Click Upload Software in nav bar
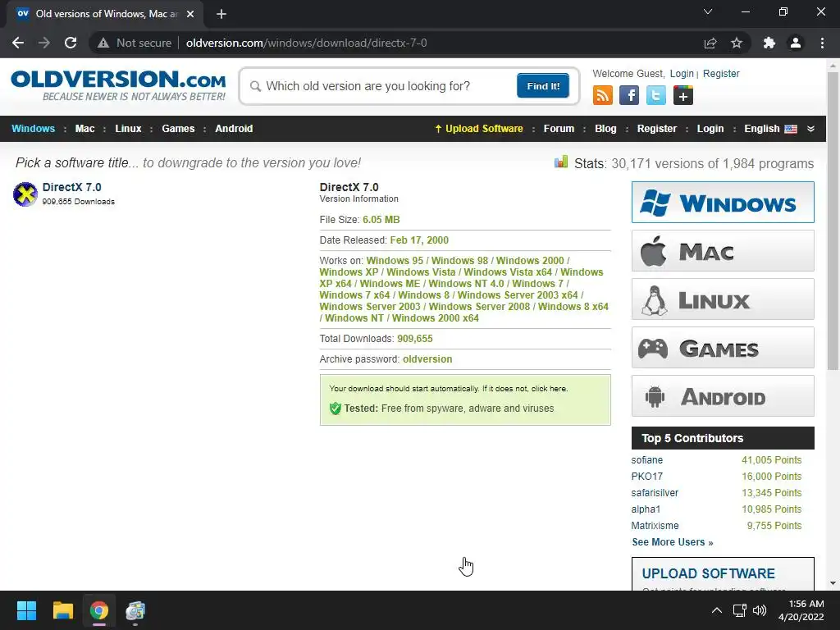This screenshot has width=840, height=630. pyautogui.click(x=479, y=129)
